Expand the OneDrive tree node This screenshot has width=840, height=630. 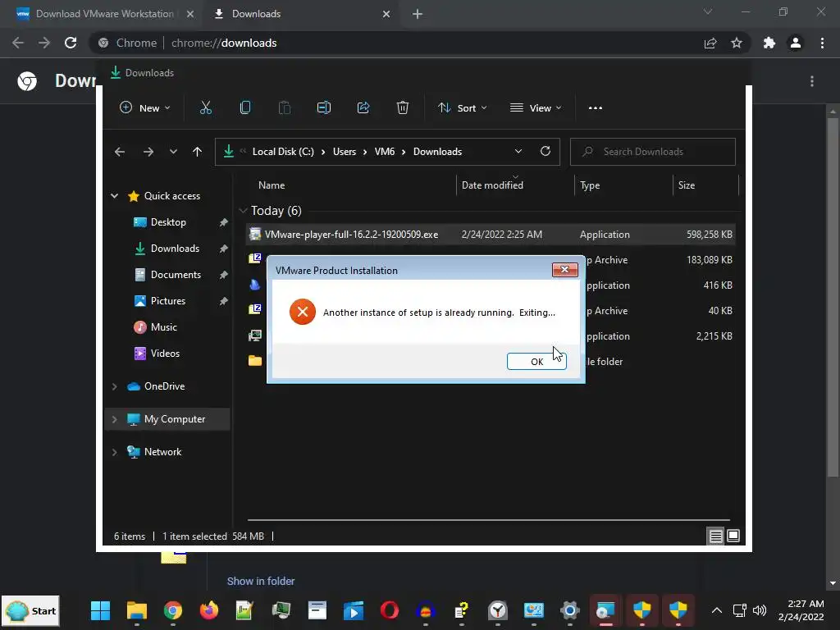[x=114, y=386]
